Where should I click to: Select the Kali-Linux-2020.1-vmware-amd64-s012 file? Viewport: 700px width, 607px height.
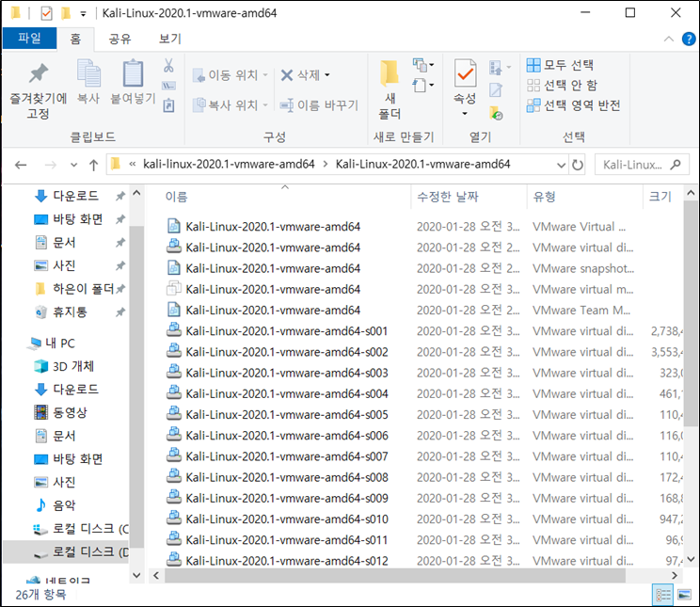point(287,561)
